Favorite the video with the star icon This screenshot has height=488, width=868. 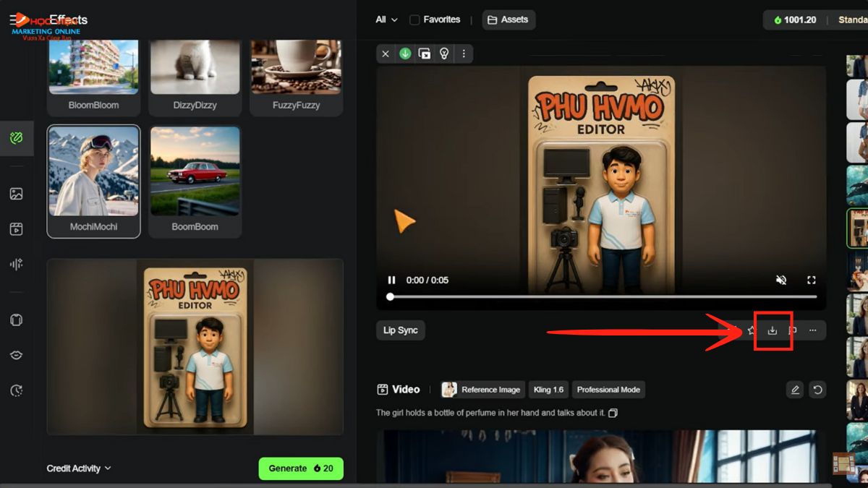[752, 330]
